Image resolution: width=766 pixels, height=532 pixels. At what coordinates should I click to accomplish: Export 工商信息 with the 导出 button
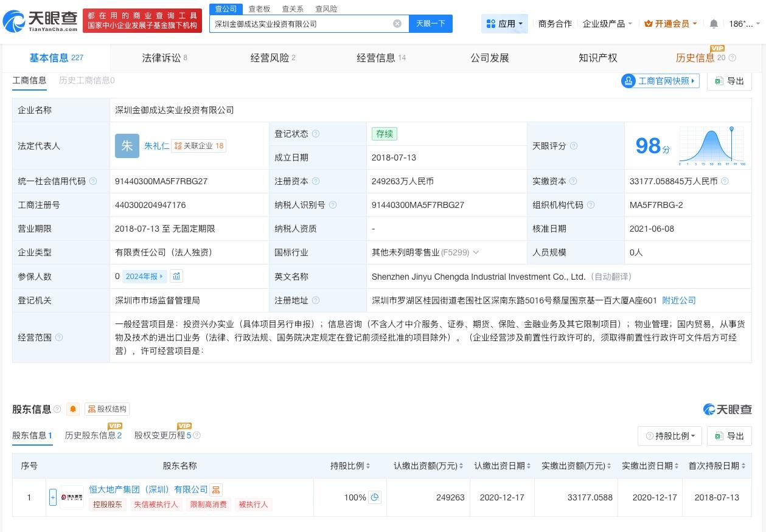[x=729, y=81]
